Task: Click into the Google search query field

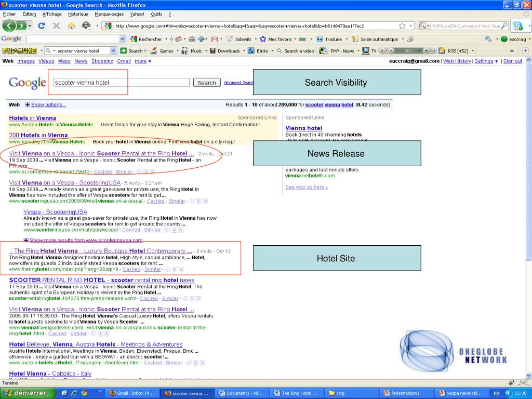Action: click(x=122, y=83)
